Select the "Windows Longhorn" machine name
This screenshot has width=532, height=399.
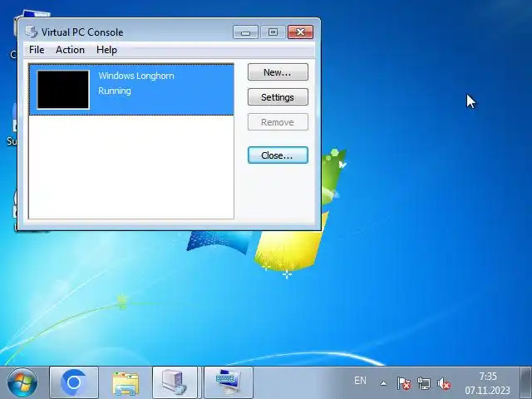136,76
